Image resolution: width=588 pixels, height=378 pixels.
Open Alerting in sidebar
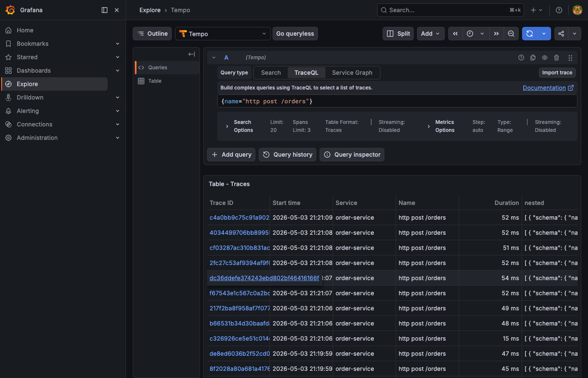[28, 111]
